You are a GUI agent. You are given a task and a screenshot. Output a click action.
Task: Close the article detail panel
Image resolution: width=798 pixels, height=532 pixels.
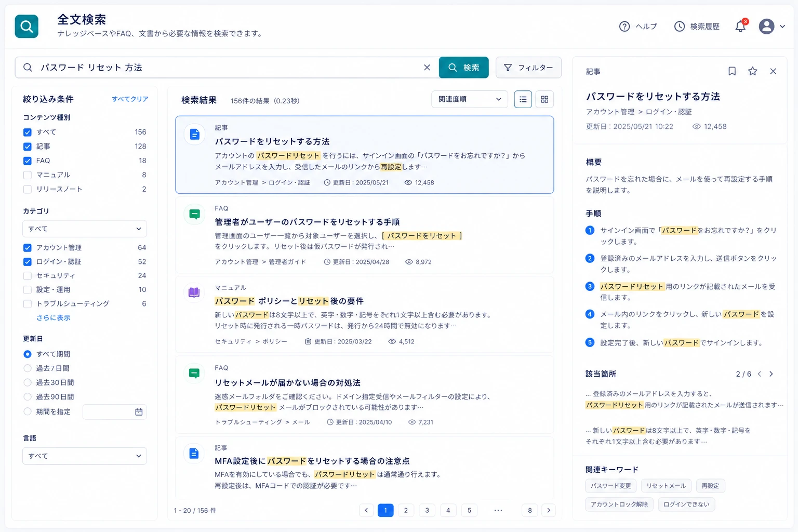point(773,71)
